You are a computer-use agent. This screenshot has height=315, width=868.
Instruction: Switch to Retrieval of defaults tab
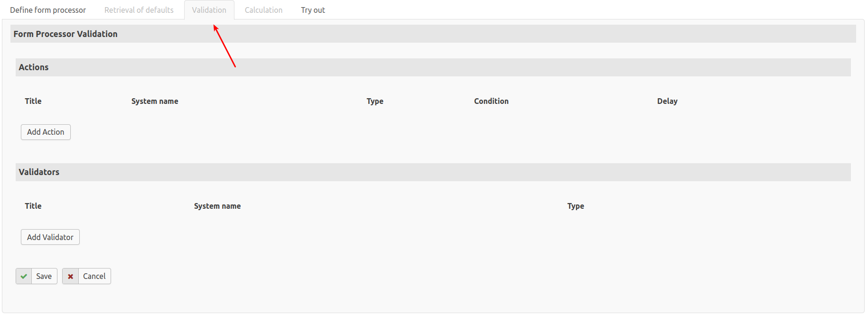point(139,10)
